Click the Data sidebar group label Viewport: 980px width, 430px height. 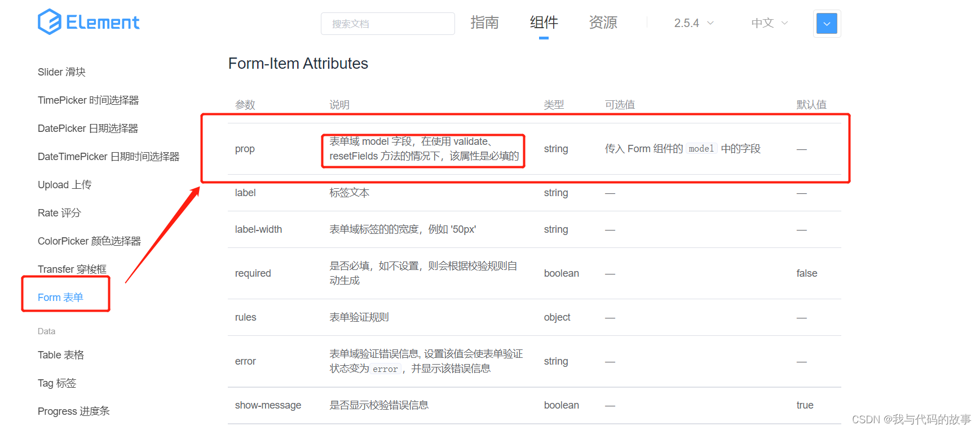(x=46, y=331)
